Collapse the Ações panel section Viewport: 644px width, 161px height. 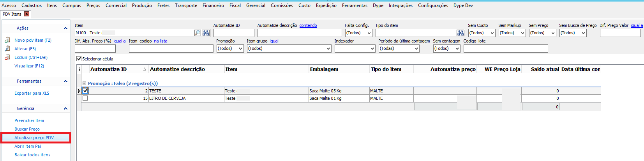click(65, 28)
